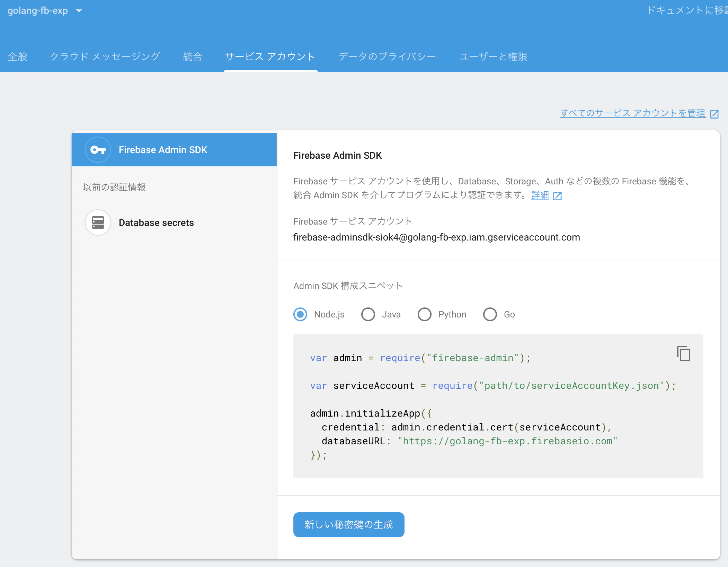The width and height of the screenshot is (728, 567).
Task: Click ドキュメントに移動 link at top right
Action: pyautogui.click(x=687, y=10)
